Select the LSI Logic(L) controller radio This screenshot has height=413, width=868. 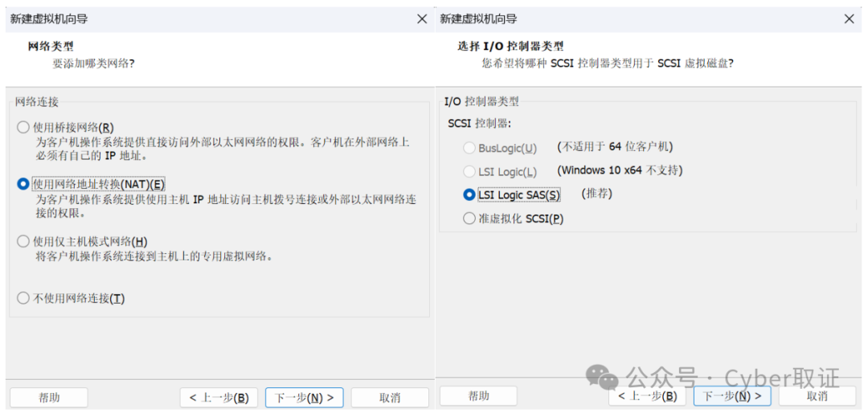(469, 171)
